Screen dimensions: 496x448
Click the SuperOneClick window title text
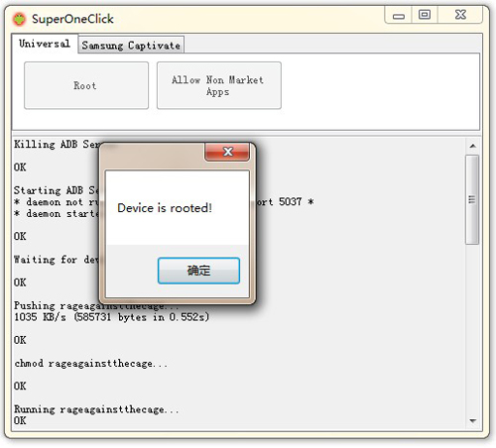click(x=72, y=19)
